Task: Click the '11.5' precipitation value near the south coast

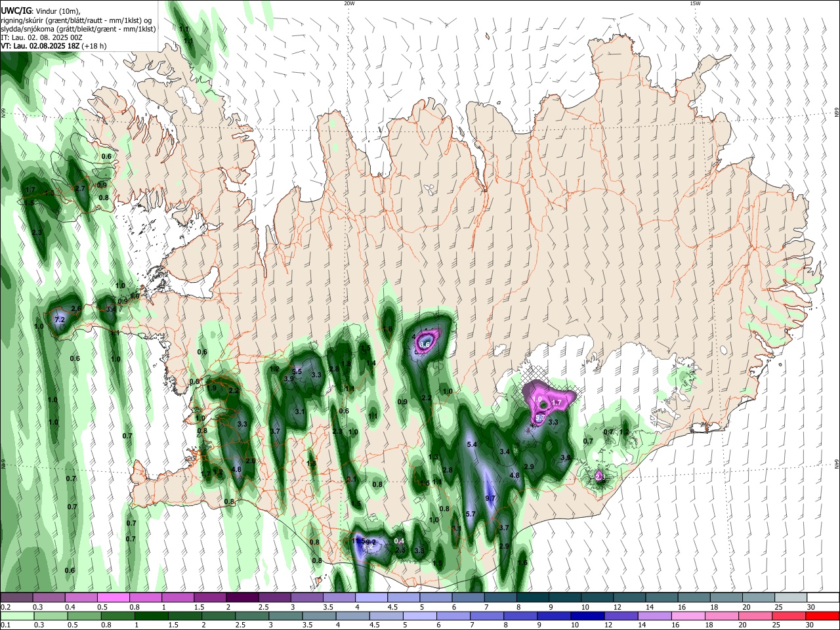Action: coord(359,541)
